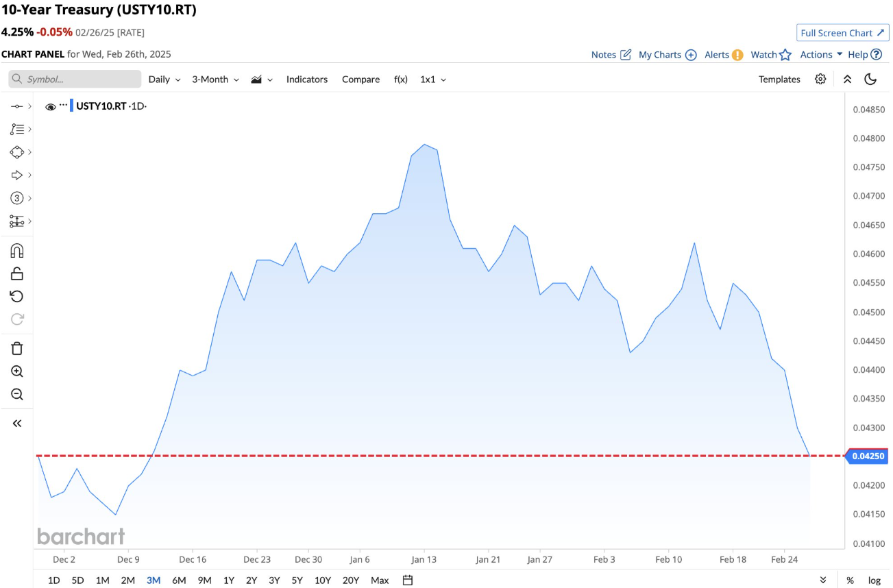The height and width of the screenshot is (588, 893).
Task: Open Full Screen Chart
Action: 843,33
